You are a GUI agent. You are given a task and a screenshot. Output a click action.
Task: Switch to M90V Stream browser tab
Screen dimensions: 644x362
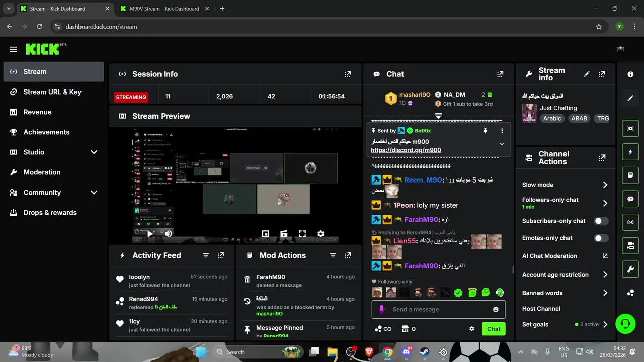pos(164,9)
